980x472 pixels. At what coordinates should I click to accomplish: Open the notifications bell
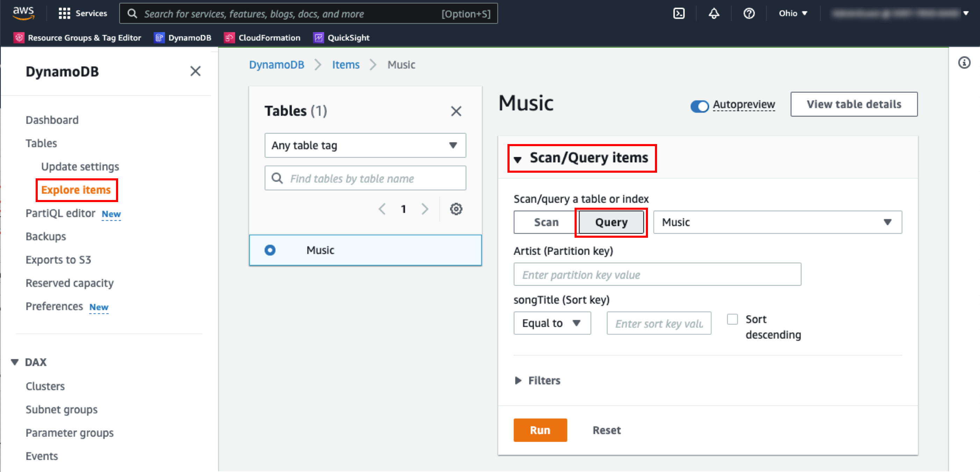[x=714, y=13]
